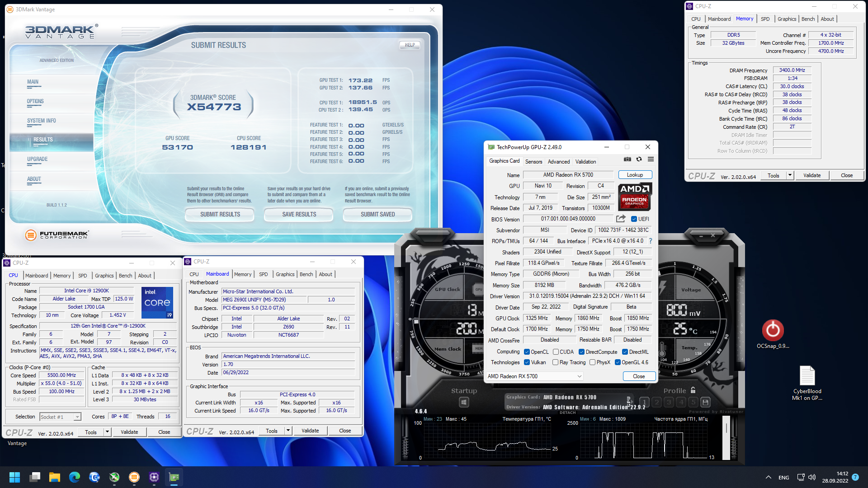Screen dimensions: 868x488
Task: Click volume icon in system tray
Action: pyautogui.click(x=812, y=477)
